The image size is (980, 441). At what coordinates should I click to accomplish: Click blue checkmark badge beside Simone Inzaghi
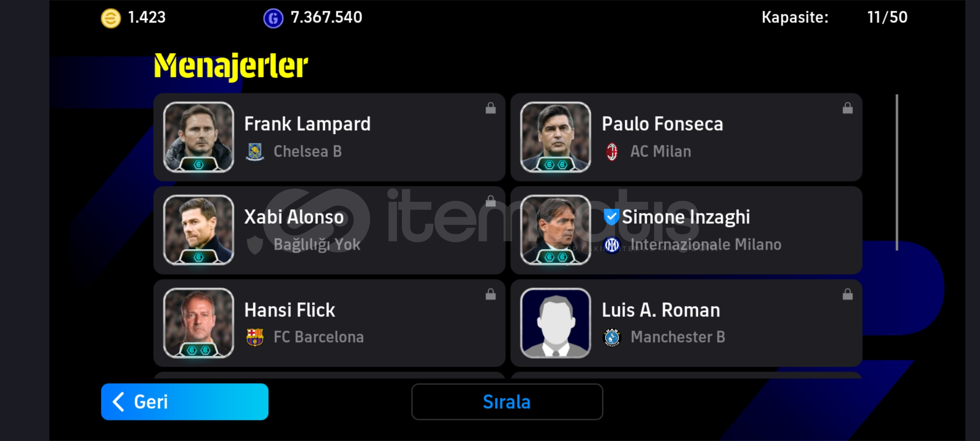[x=611, y=216]
